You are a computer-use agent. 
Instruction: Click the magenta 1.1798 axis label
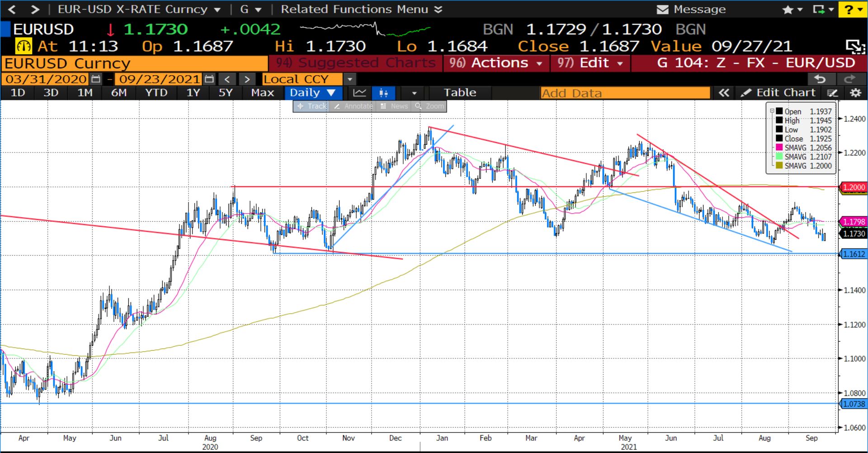point(853,222)
